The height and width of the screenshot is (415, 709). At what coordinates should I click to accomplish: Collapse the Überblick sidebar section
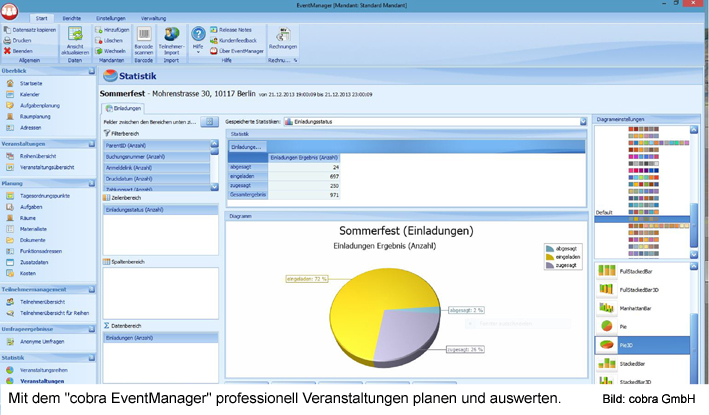(x=93, y=71)
